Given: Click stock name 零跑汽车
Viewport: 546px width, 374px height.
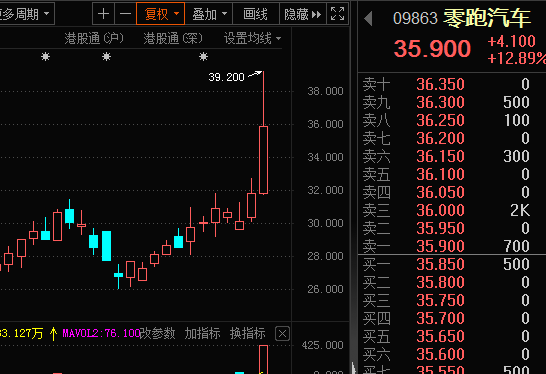Looking at the screenshot, I should coord(487,18).
